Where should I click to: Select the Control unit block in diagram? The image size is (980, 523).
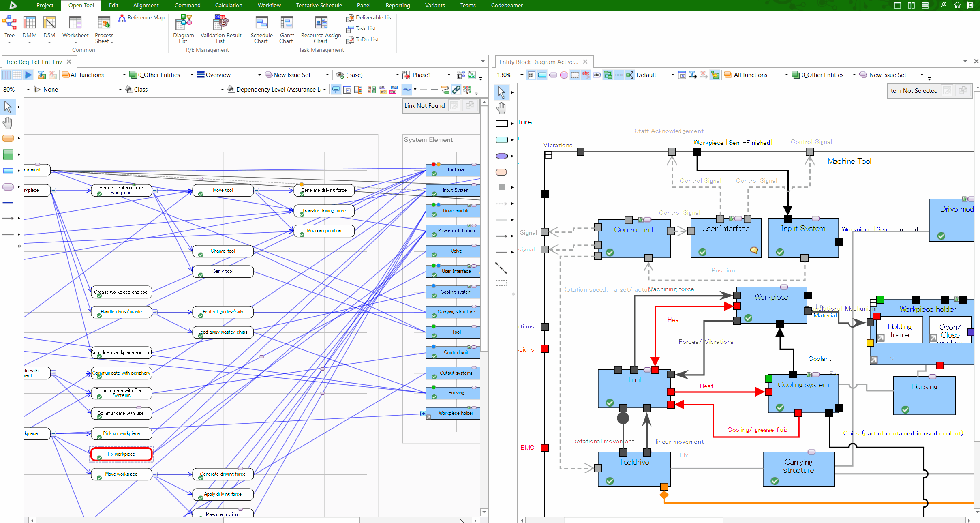coord(634,239)
